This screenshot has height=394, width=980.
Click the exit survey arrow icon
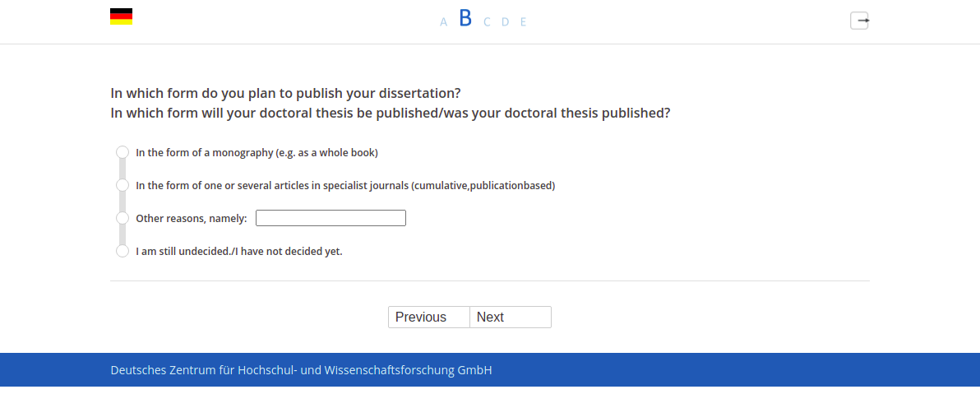click(859, 21)
